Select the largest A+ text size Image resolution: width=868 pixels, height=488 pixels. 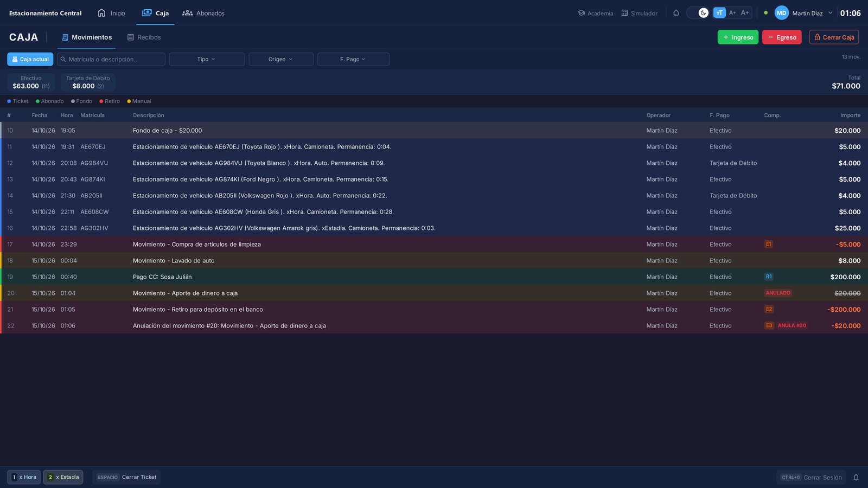coord(745,13)
